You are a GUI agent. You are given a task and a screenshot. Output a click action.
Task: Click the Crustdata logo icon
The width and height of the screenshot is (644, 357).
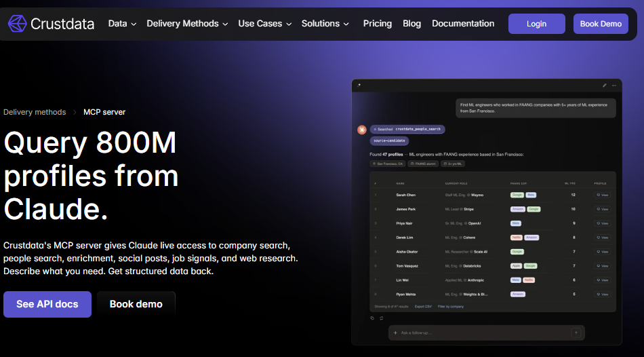(17, 24)
